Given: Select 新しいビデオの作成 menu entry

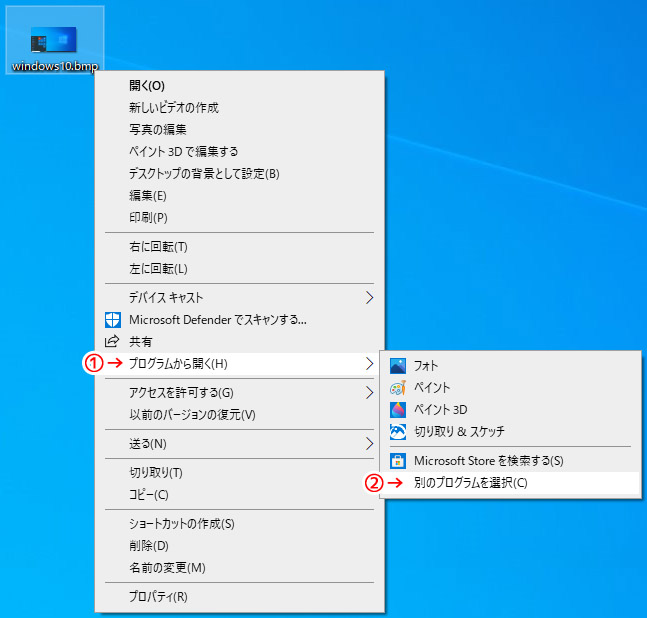Looking at the screenshot, I should [x=239, y=108].
